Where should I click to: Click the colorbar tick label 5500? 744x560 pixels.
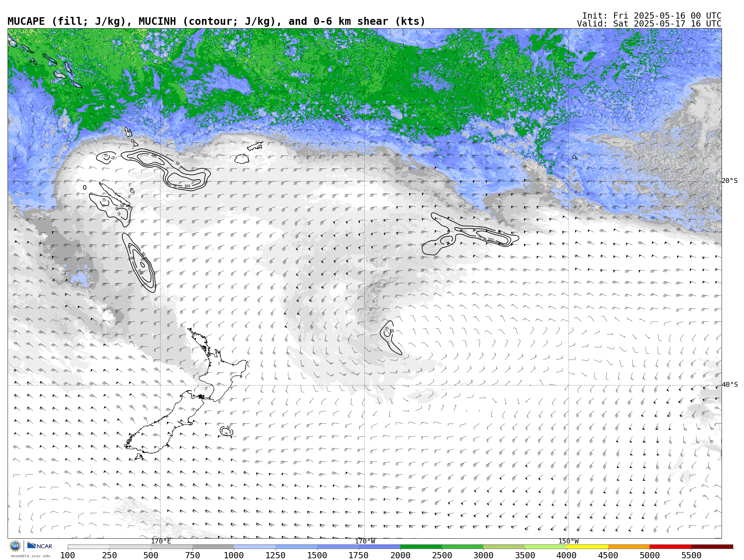click(x=691, y=556)
